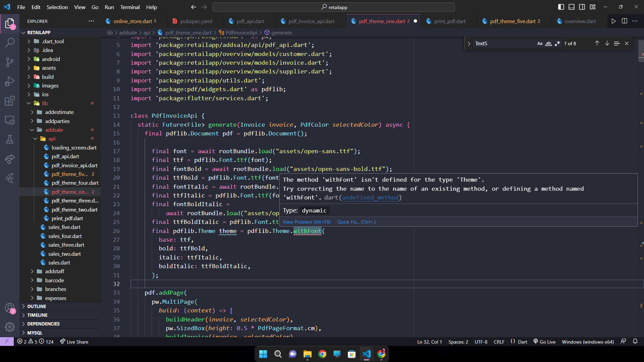Click the Quick Fix link in hover popup

point(356,222)
